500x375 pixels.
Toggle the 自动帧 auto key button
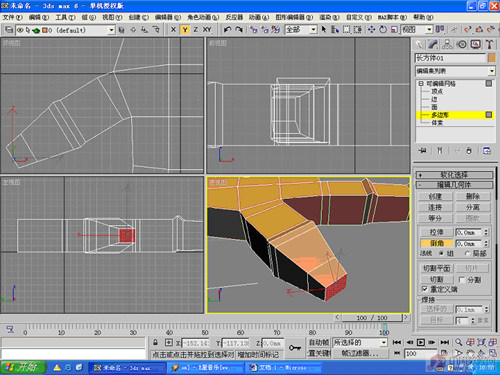point(319,342)
